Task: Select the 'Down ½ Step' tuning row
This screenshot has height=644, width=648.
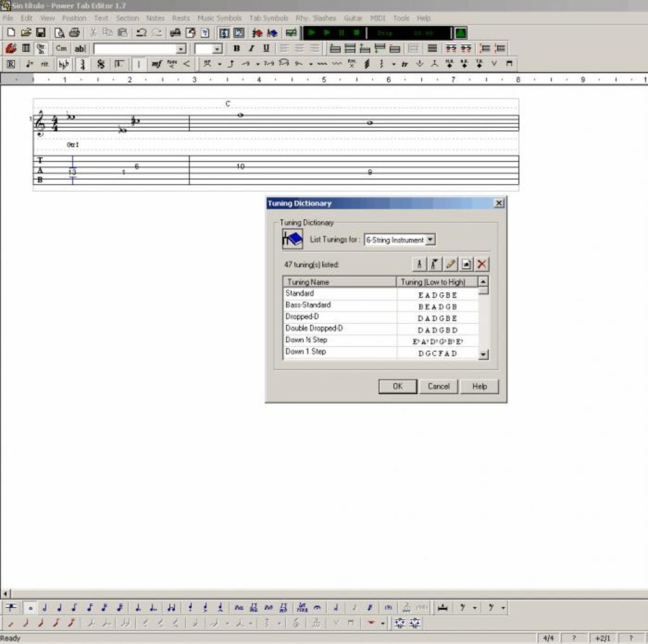Action: click(x=381, y=340)
